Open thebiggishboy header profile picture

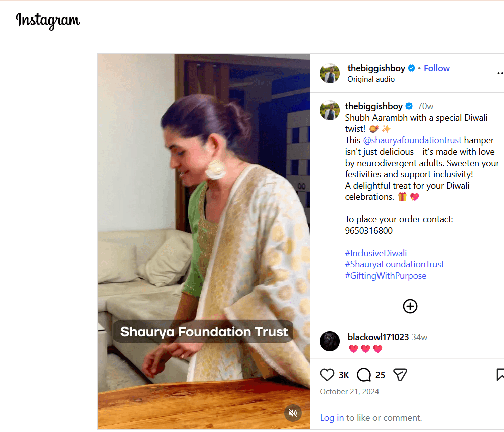(x=330, y=73)
